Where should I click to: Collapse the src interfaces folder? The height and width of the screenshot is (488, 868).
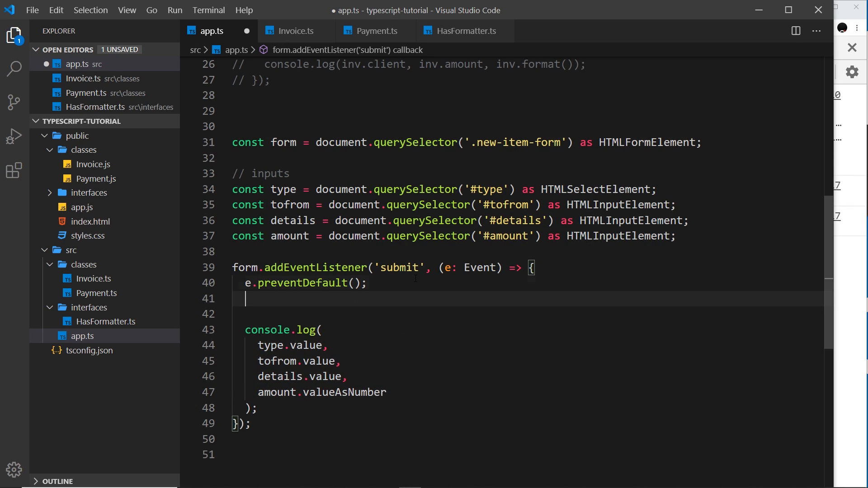click(50, 307)
